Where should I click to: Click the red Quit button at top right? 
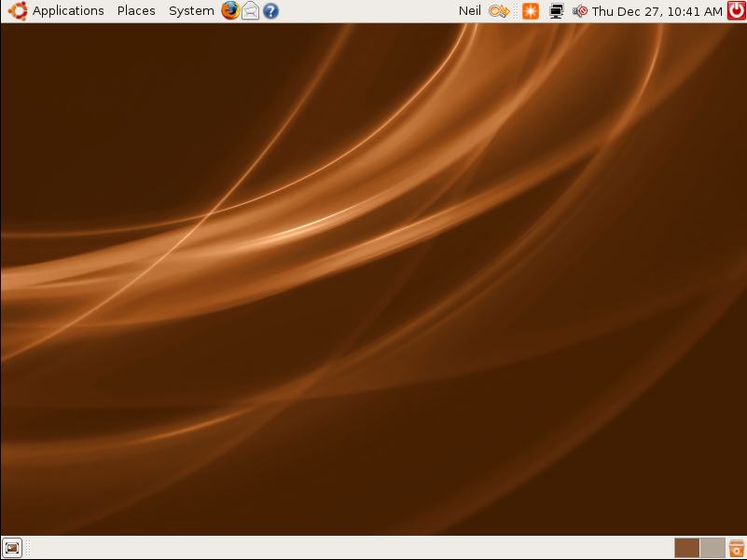[x=735, y=11]
